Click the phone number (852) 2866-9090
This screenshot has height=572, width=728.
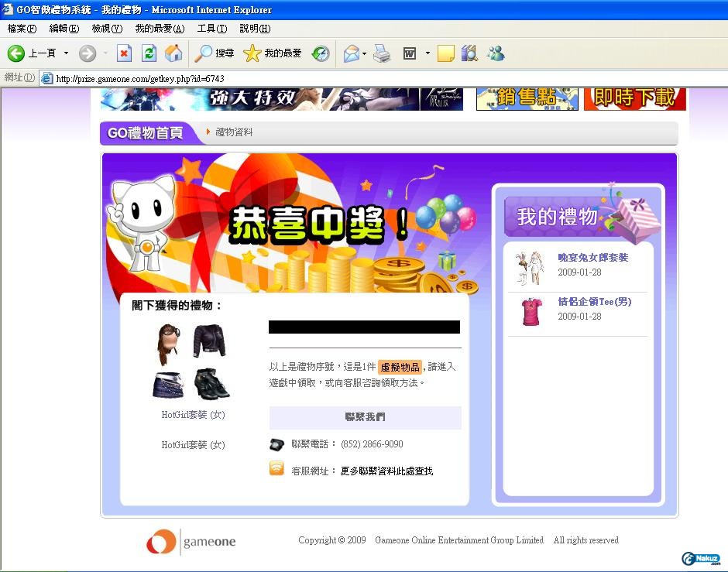pyautogui.click(x=372, y=444)
